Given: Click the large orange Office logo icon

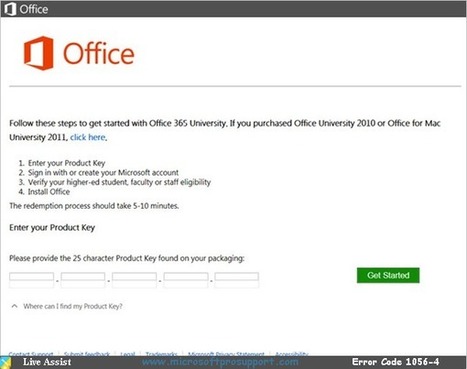Looking at the screenshot, I should tap(38, 53).
